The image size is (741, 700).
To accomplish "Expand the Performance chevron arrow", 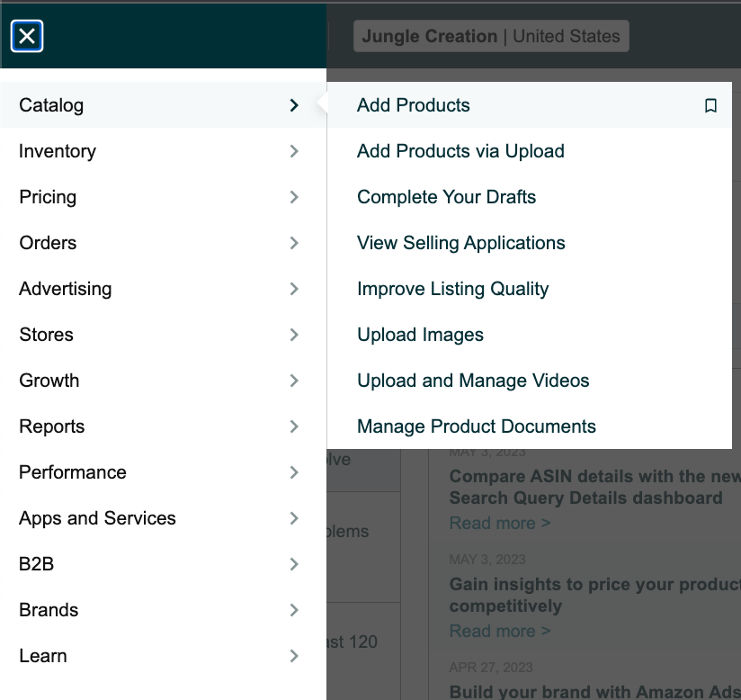I will tap(294, 472).
